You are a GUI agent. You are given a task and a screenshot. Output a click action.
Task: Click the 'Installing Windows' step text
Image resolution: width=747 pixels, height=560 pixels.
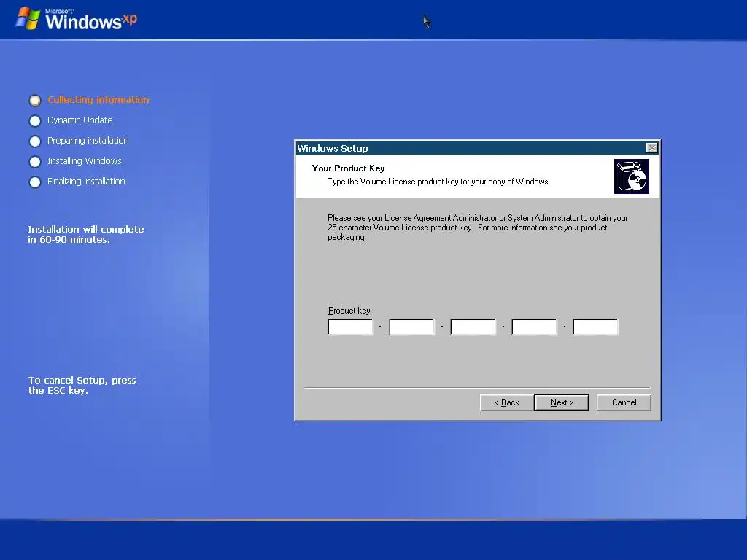[85, 161]
